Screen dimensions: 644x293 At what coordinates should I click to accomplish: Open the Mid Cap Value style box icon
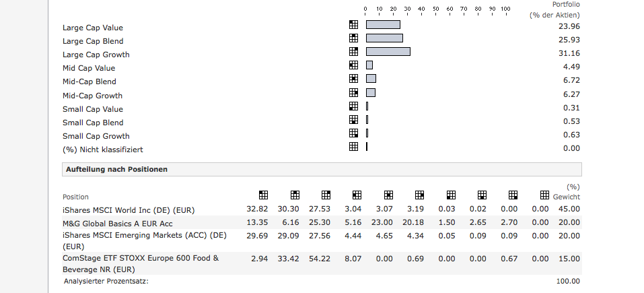point(354,65)
